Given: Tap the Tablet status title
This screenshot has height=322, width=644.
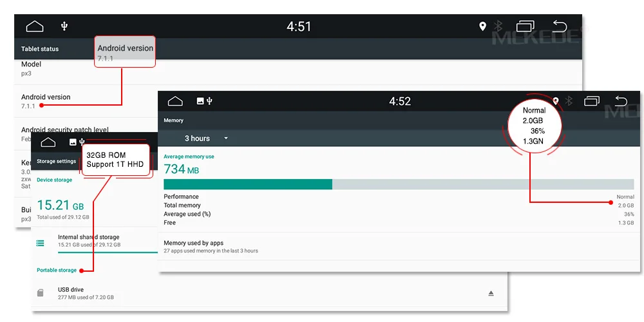Looking at the screenshot, I should point(40,49).
